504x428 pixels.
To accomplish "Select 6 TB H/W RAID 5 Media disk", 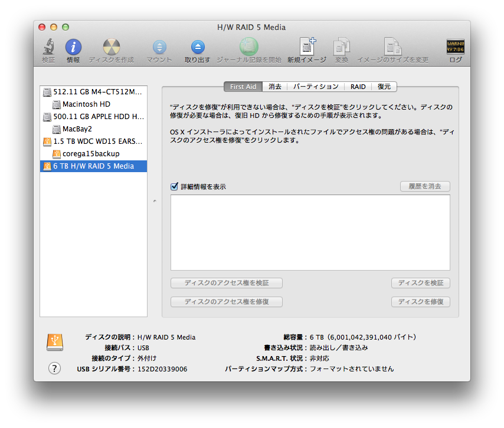I will 93,166.
